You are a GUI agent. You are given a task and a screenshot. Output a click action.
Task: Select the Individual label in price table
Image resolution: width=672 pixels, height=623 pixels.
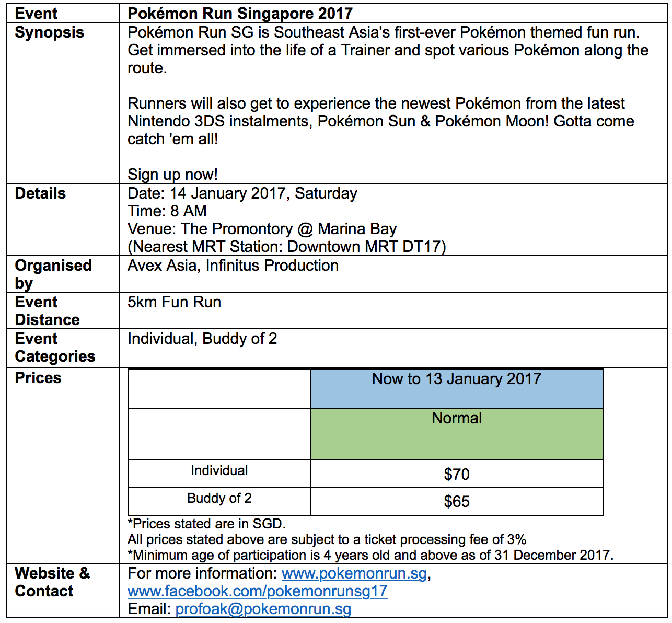coord(219,471)
